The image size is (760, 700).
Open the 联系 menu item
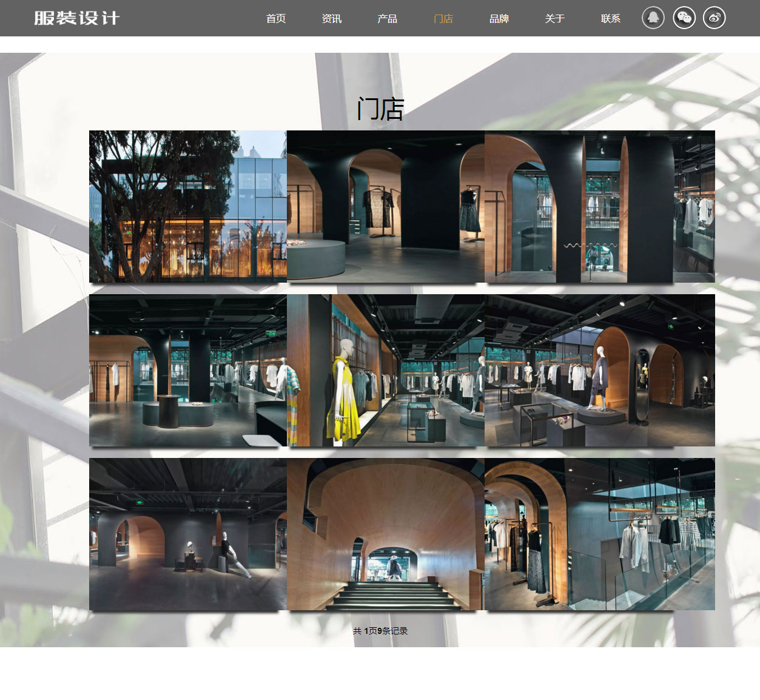point(611,19)
